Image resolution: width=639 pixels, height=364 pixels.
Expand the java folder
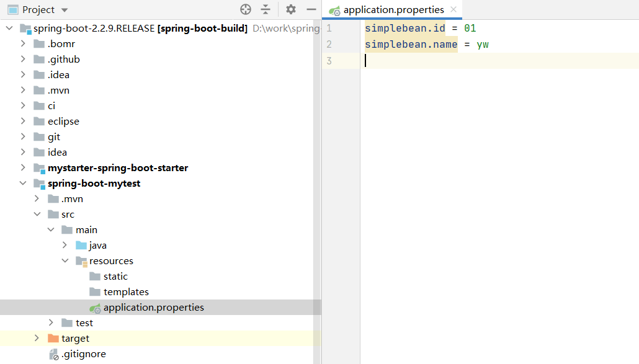click(x=65, y=246)
